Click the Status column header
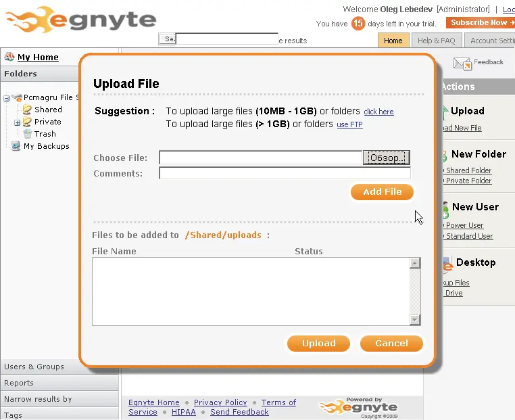515x420 pixels. tap(309, 252)
